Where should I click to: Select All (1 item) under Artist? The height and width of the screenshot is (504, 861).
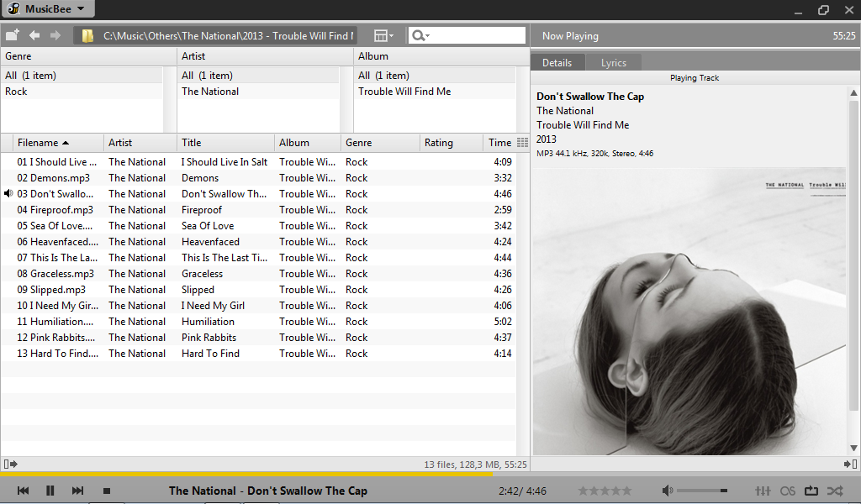click(x=258, y=76)
